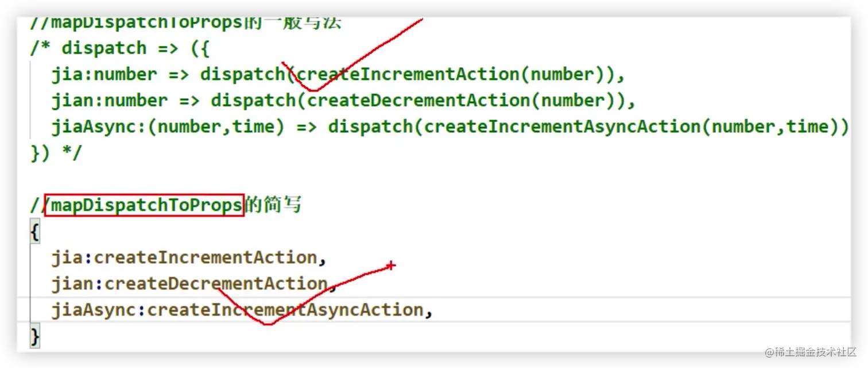Click the opening curly brace

35,232
